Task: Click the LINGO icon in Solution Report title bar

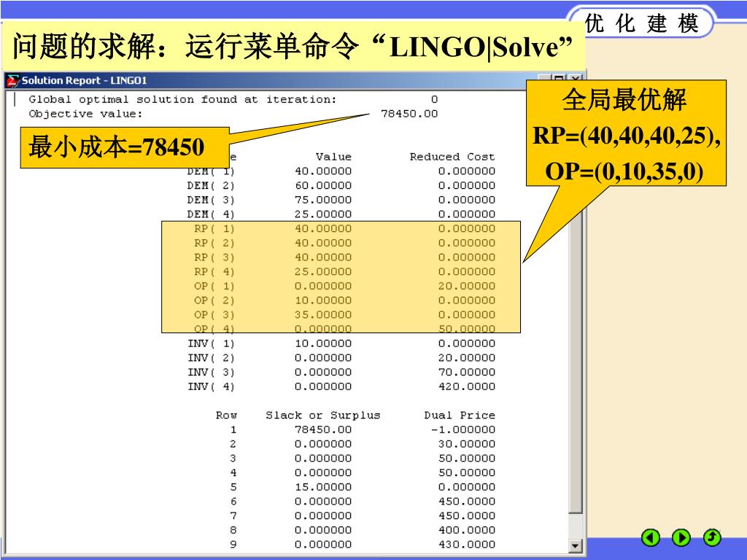Action: [x=12, y=81]
